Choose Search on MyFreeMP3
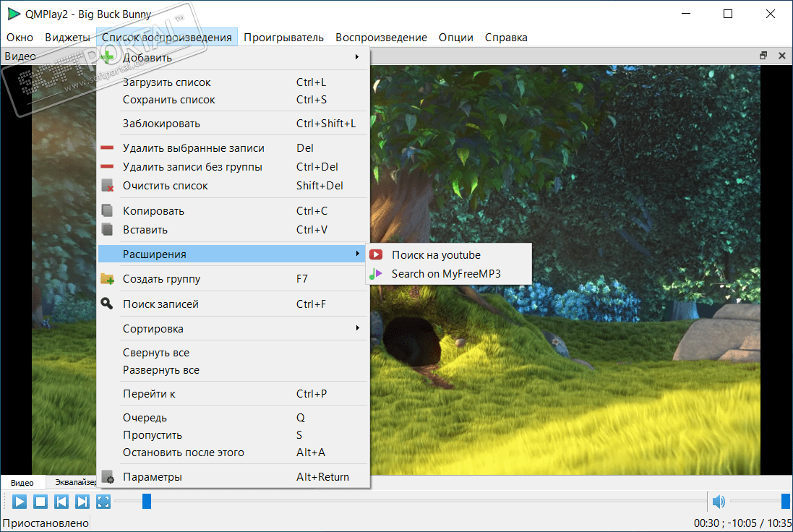793x532 pixels. click(448, 273)
